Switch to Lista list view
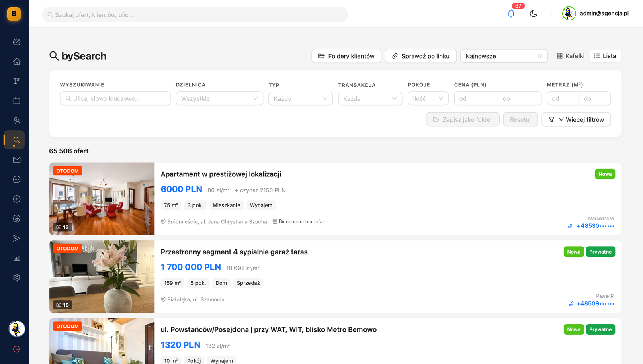643x364 pixels. click(605, 56)
